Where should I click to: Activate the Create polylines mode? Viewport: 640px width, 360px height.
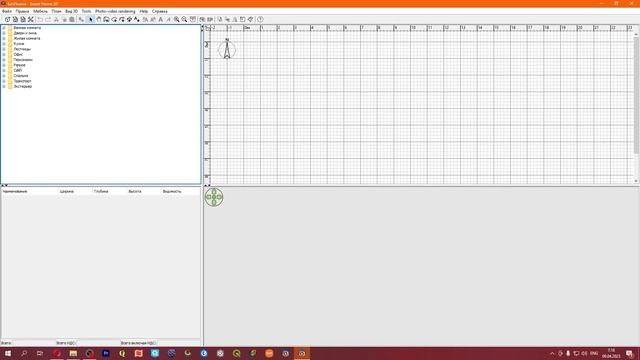coord(122,19)
